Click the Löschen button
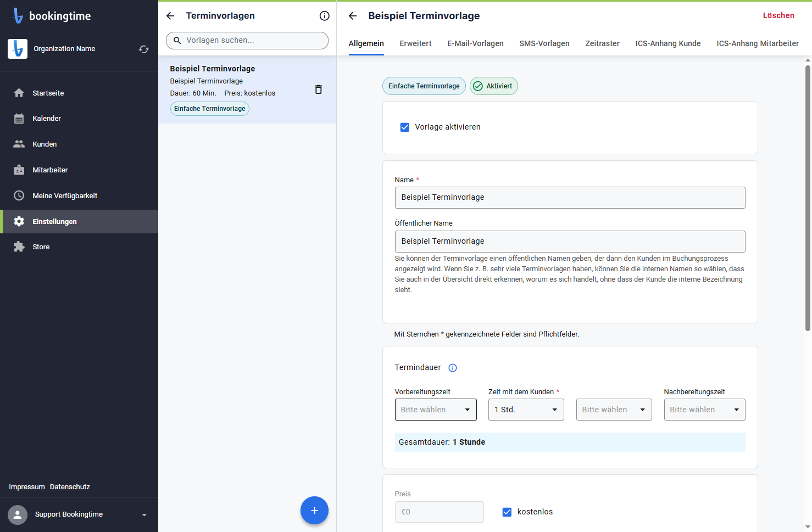The image size is (812, 532). pos(778,15)
